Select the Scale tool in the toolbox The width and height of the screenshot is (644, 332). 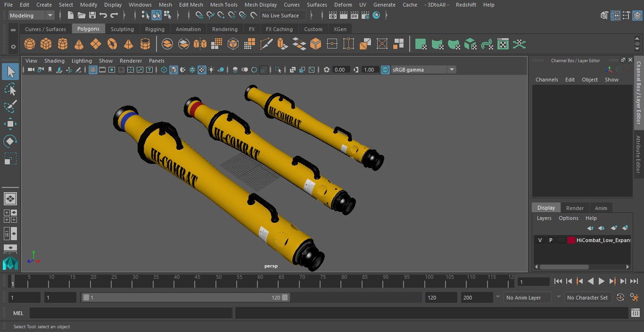point(10,159)
